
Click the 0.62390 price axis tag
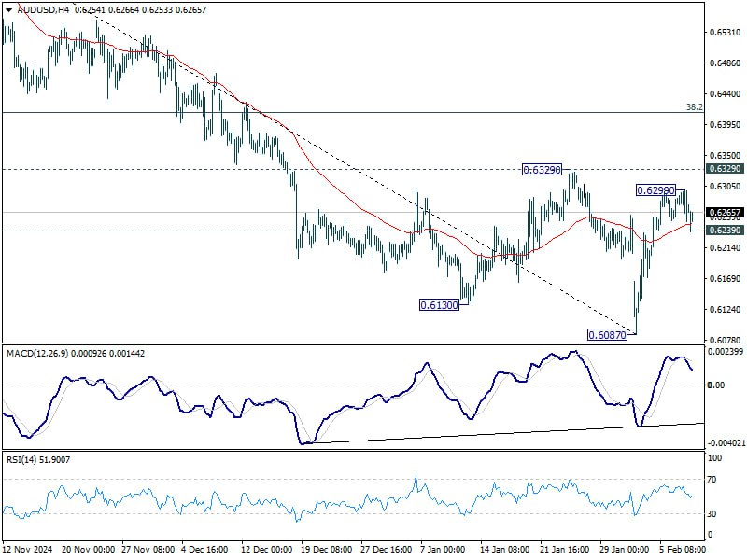[x=726, y=231]
